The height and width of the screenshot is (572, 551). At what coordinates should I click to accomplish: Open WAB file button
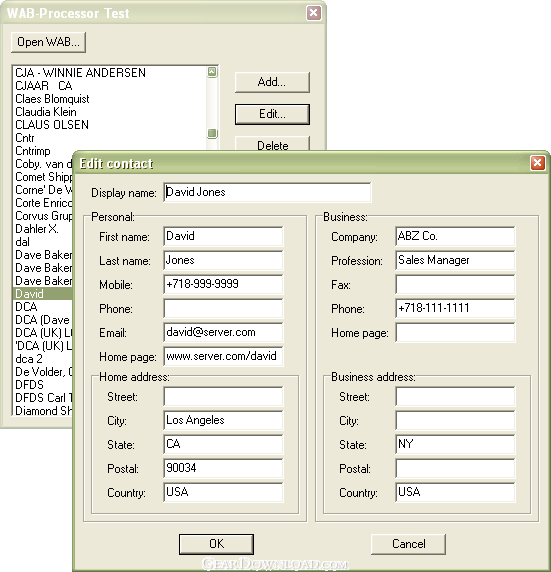click(48, 42)
